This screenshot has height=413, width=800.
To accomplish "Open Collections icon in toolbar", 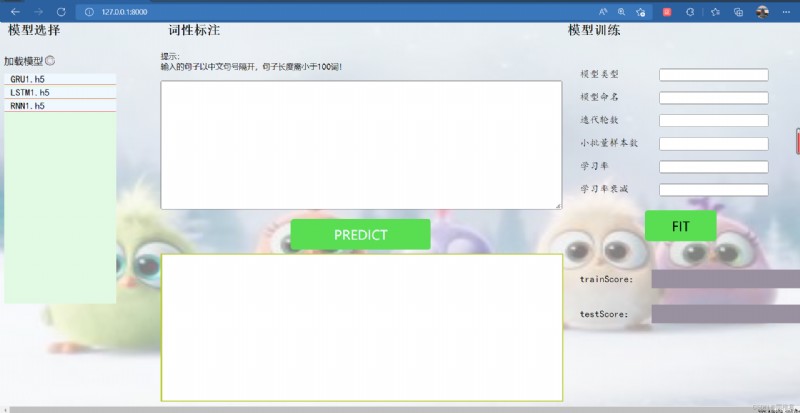I will pos(738,12).
